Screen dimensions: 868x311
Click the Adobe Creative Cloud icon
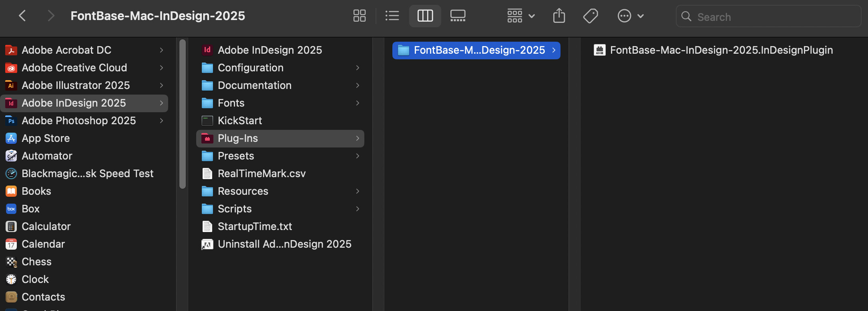tap(11, 68)
